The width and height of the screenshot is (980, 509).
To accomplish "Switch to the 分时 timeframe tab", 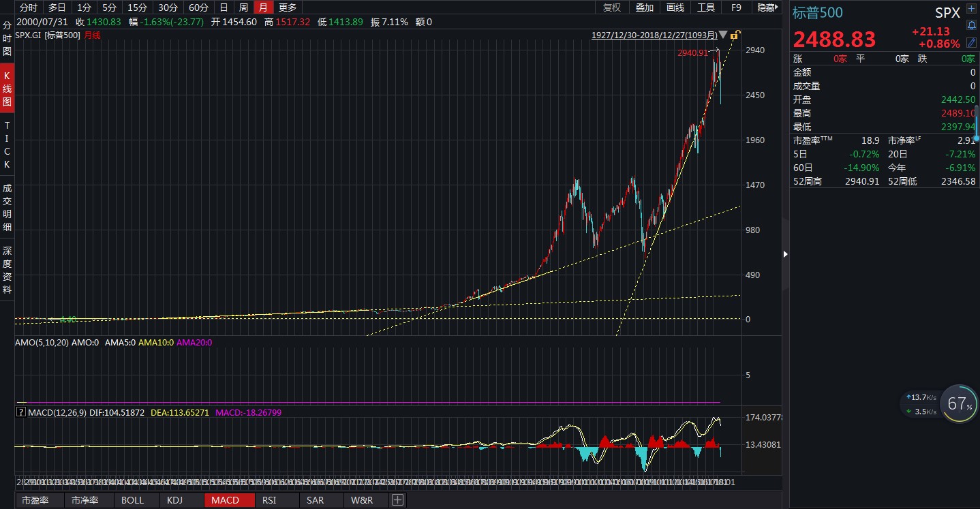I will tap(29, 7).
